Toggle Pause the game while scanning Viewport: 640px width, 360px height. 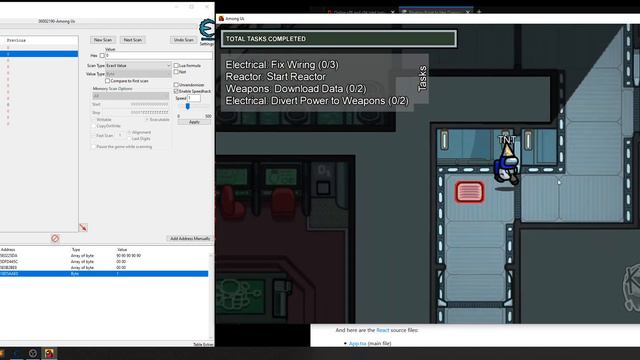click(94, 147)
